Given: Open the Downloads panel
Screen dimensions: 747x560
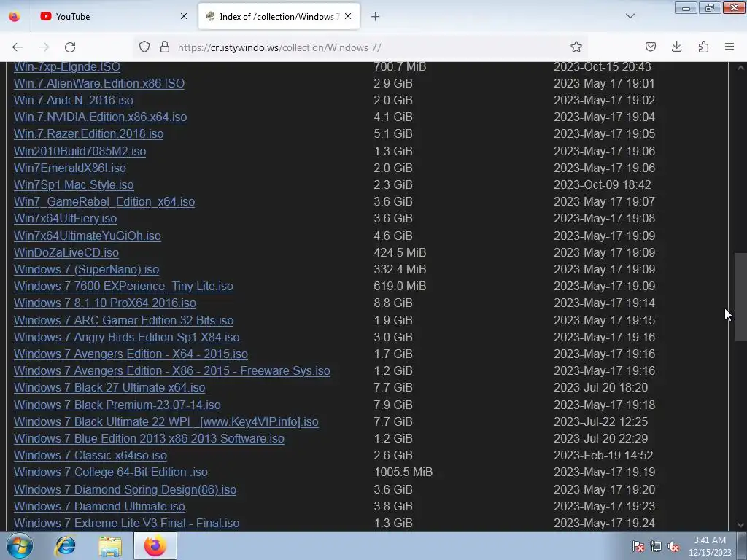Looking at the screenshot, I should (x=676, y=47).
